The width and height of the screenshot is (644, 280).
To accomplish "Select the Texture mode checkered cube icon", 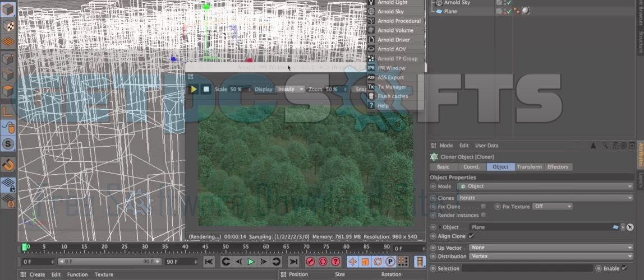I will point(8,25).
